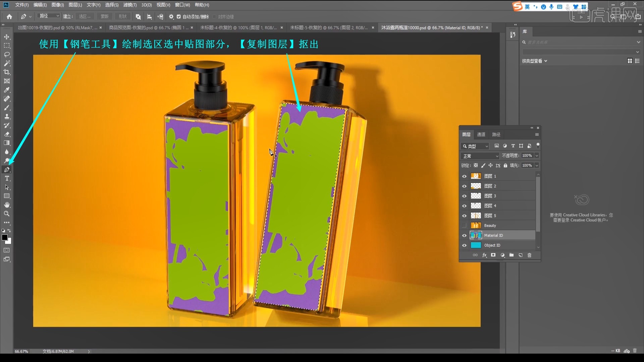The image size is (644, 362).
Task: Switch to the 通道 channels tab
Action: [x=481, y=134]
